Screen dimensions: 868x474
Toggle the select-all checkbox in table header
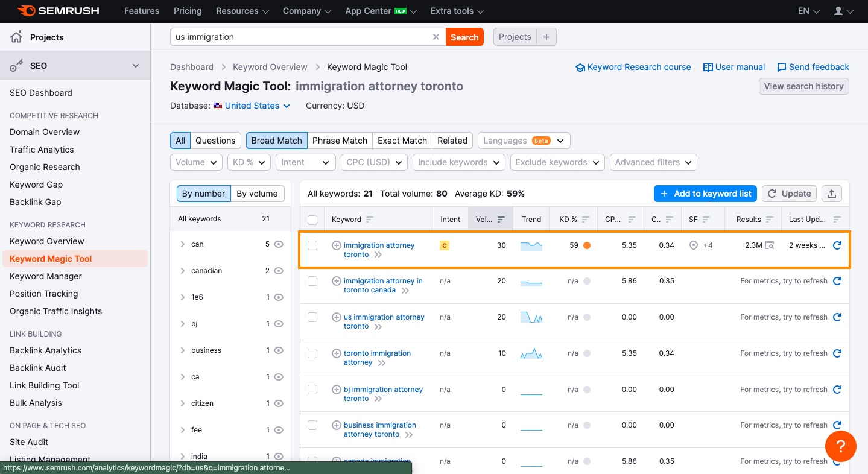pos(312,220)
